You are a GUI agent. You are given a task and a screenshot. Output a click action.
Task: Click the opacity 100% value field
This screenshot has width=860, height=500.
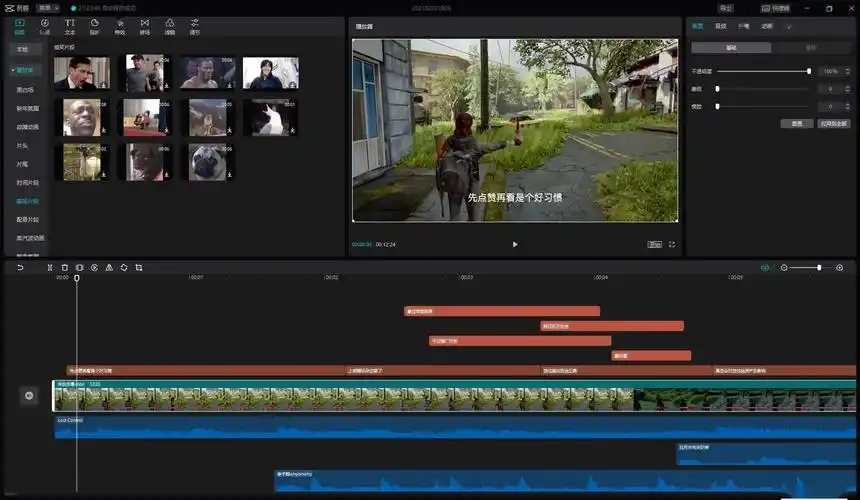(x=830, y=71)
